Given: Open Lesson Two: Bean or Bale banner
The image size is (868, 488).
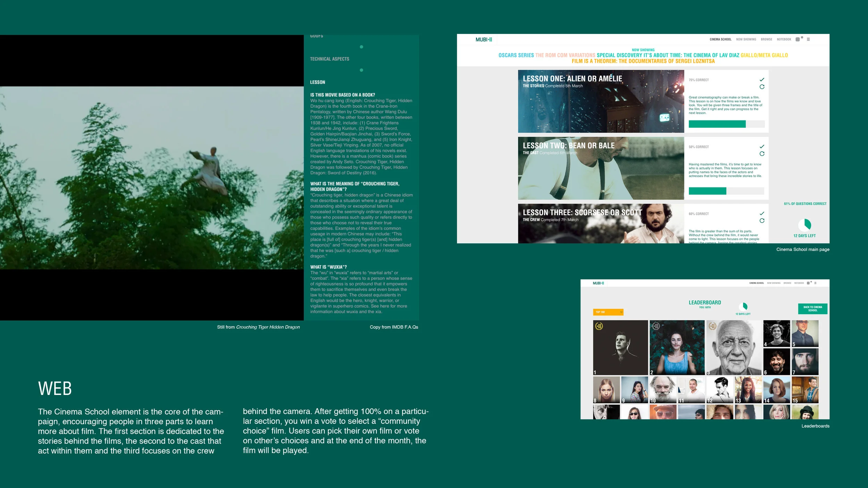Looking at the screenshot, I should (x=601, y=168).
